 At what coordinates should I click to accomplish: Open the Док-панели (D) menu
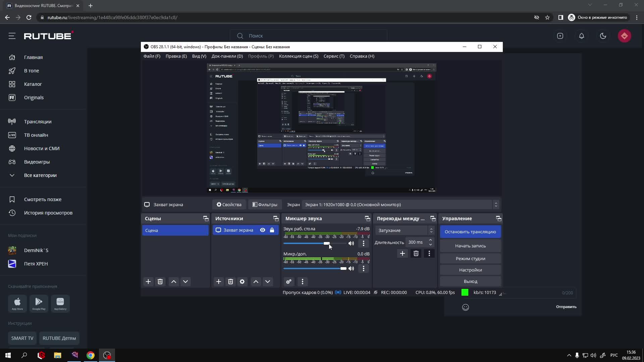coord(227,56)
